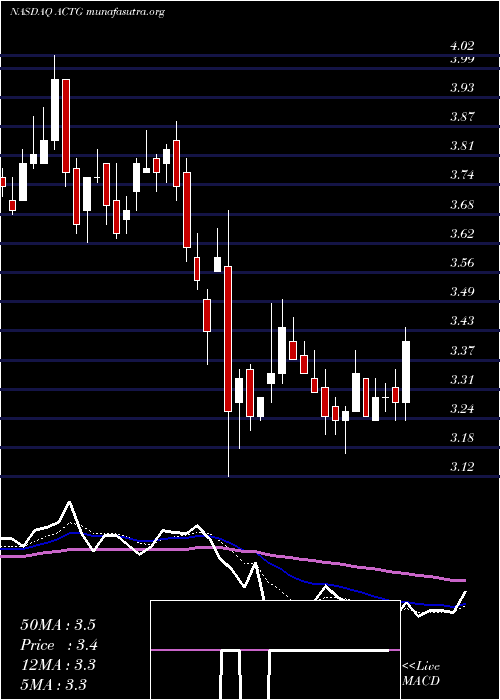Click the tallest red candlestick near 3.56

click(228, 338)
